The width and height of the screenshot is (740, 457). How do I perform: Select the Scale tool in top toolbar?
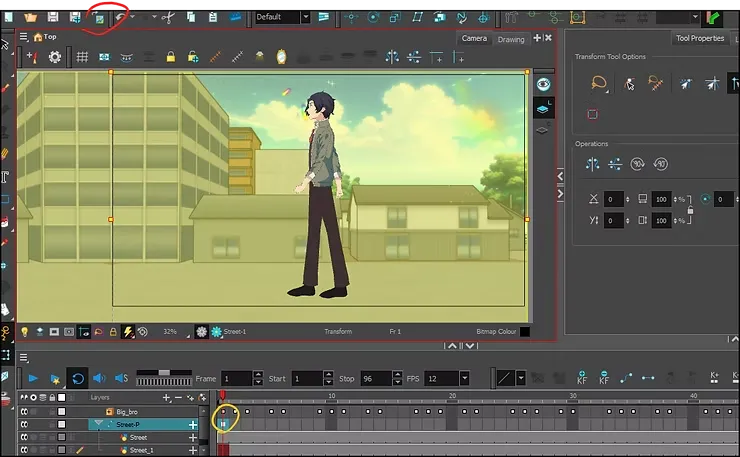(395, 17)
